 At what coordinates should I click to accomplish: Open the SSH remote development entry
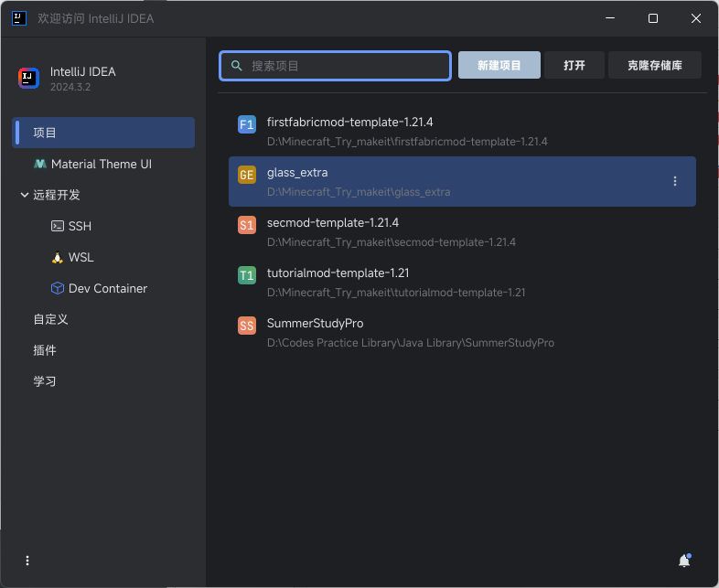[80, 226]
